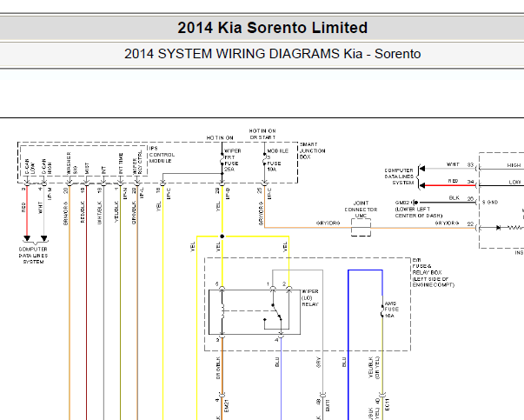Click the "GRY/ORG" label left of joint connector

click(328, 223)
